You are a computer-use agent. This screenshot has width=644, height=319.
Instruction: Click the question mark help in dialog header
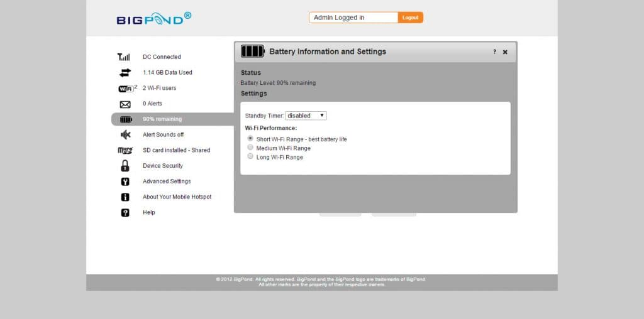(494, 51)
